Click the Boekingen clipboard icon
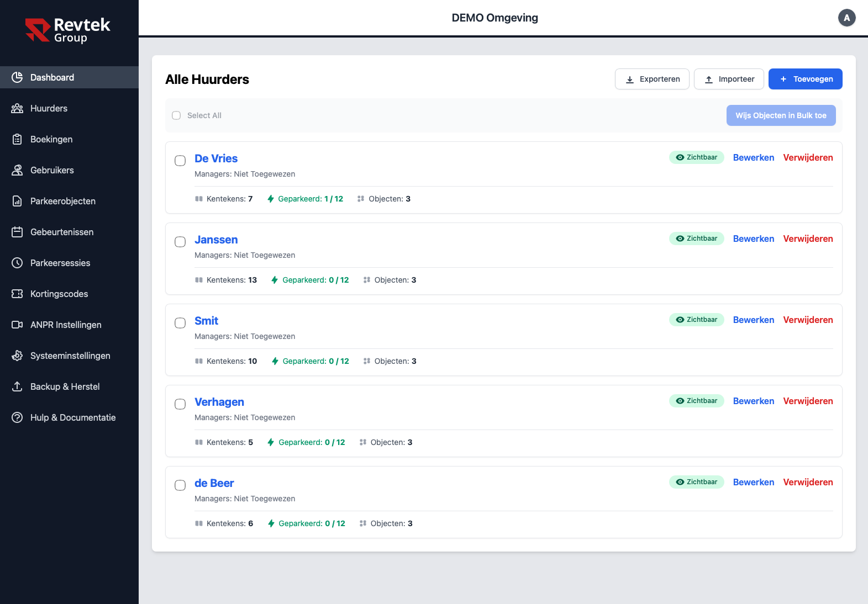 [x=17, y=139]
